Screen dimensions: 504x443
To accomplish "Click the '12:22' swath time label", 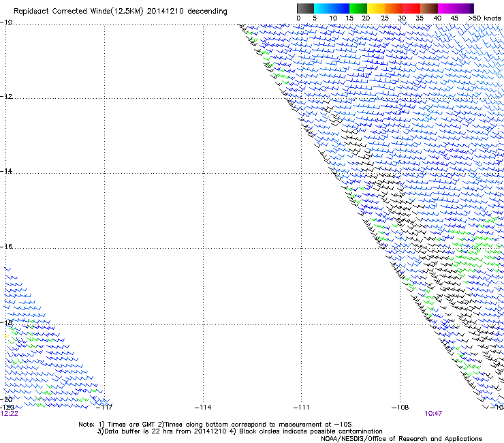I will (x=9, y=414).
